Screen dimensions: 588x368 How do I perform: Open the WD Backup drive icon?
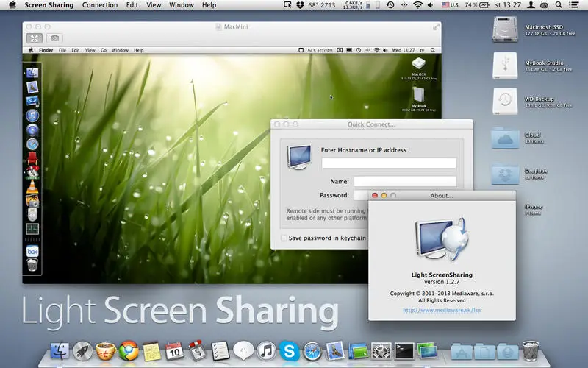point(506,101)
